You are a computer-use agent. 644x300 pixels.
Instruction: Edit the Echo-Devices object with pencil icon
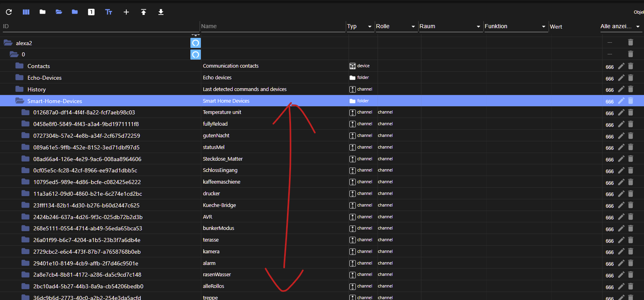pyautogui.click(x=621, y=78)
